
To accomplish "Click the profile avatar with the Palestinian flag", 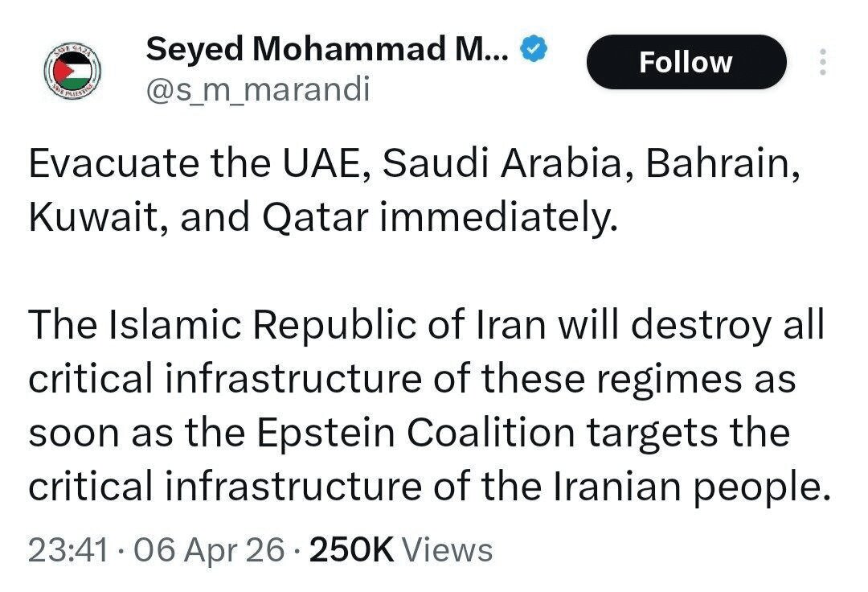I will tap(72, 68).
